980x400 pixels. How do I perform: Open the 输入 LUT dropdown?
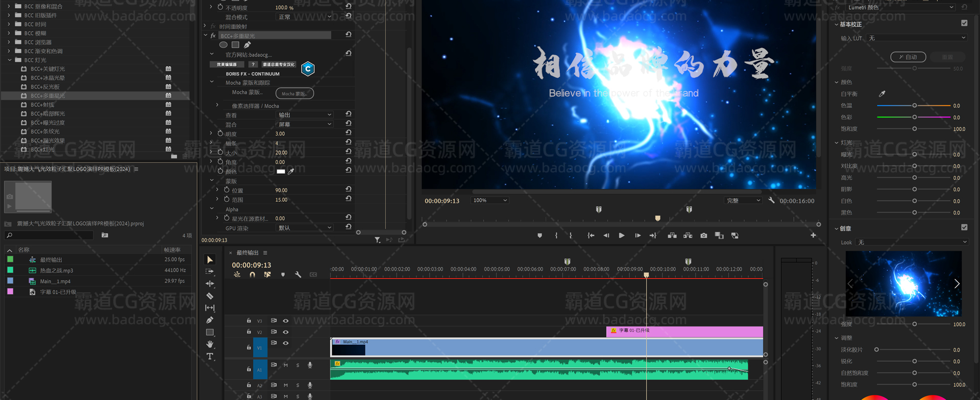pyautogui.click(x=917, y=38)
